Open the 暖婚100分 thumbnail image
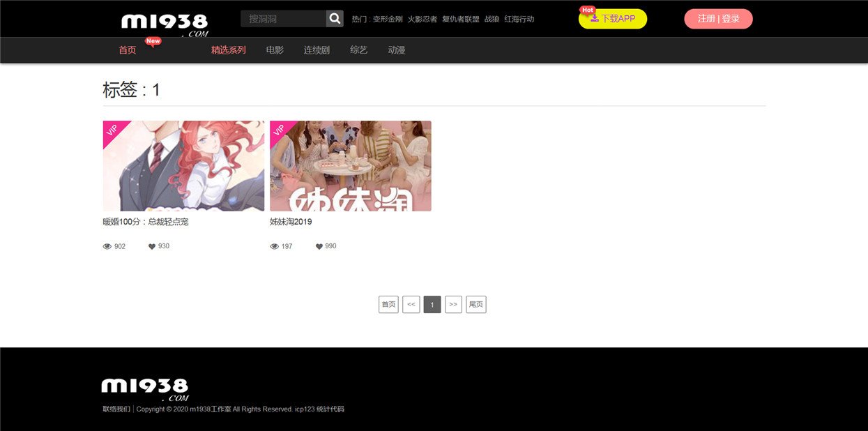The width and height of the screenshot is (868, 431). (183, 166)
